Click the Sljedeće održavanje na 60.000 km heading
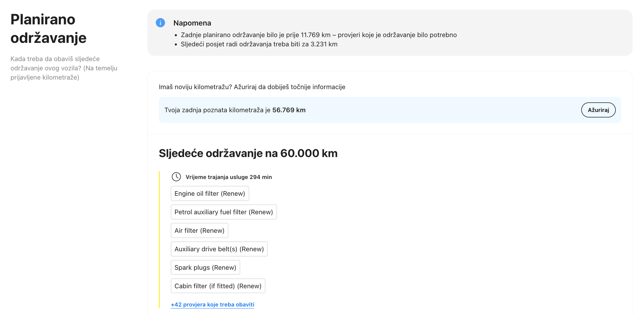644x315 pixels. pyautogui.click(x=248, y=153)
